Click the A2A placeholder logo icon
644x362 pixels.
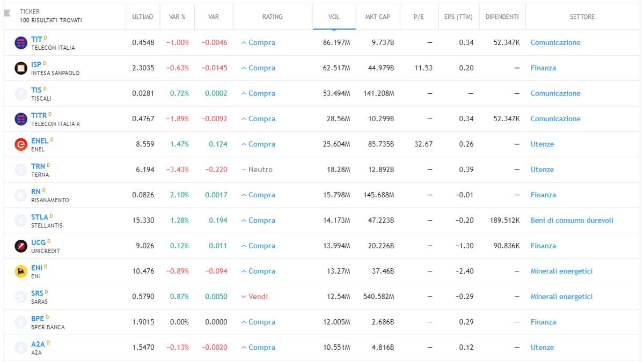pos(21,348)
